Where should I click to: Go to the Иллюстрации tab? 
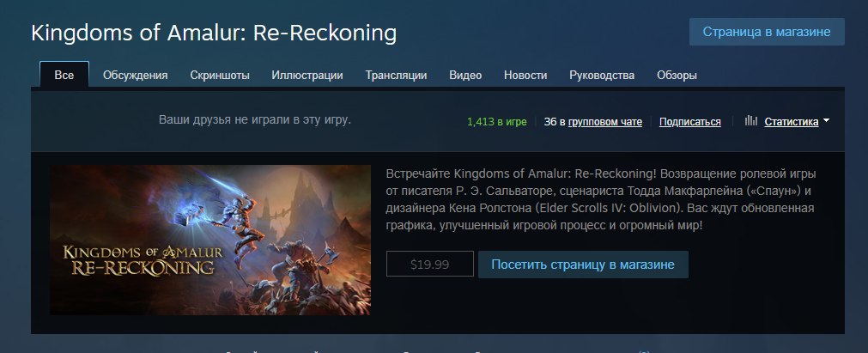pyautogui.click(x=307, y=76)
